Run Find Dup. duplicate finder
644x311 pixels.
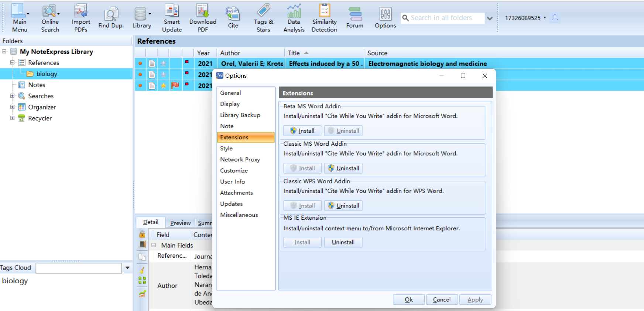tap(111, 18)
